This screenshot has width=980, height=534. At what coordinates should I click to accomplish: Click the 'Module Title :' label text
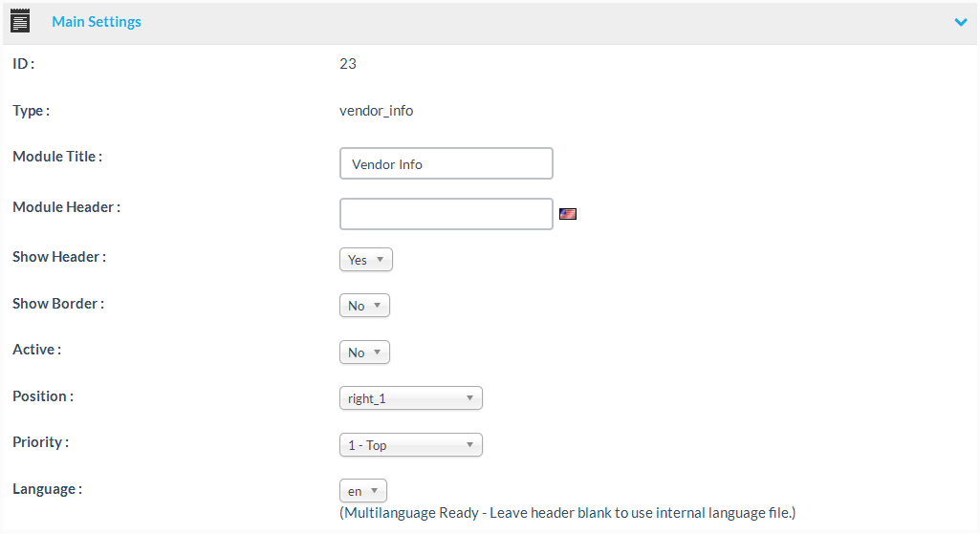(56, 157)
